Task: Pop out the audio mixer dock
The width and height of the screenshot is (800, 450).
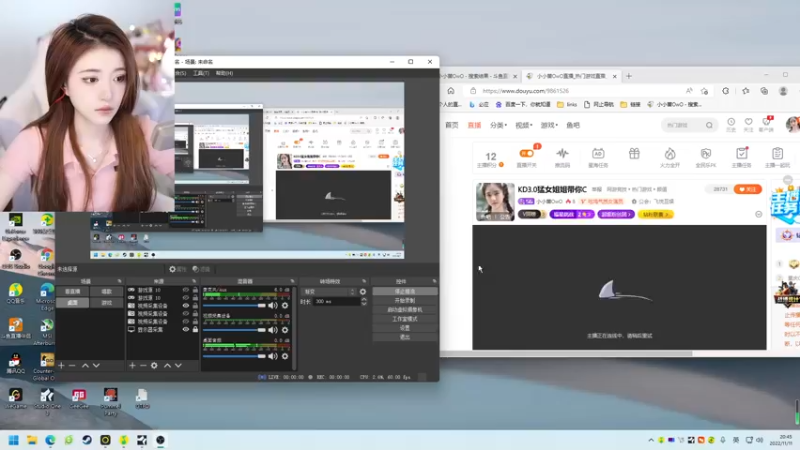Action: [292, 281]
